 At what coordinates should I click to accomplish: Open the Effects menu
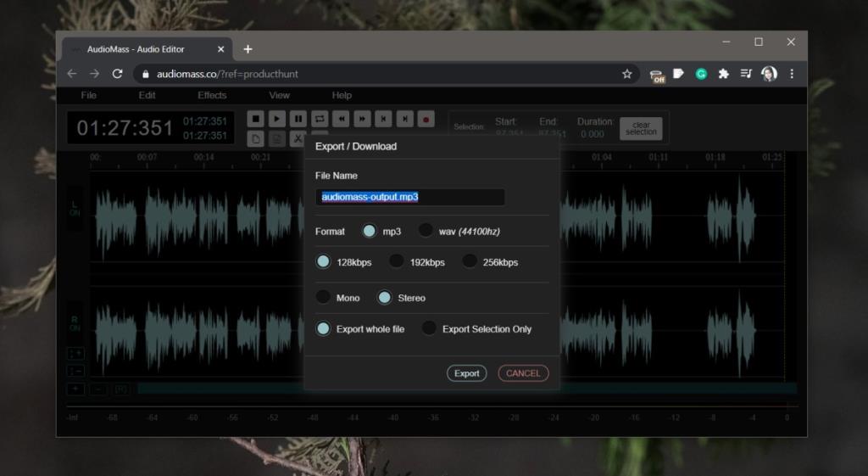pos(212,95)
